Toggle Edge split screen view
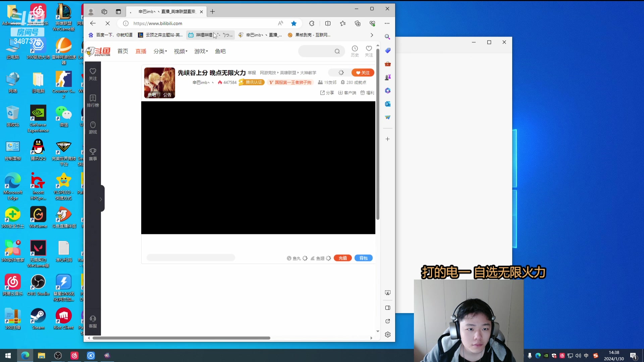Image resolution: width=644 pixels, height=362 pixels. [x=328, y=23]
